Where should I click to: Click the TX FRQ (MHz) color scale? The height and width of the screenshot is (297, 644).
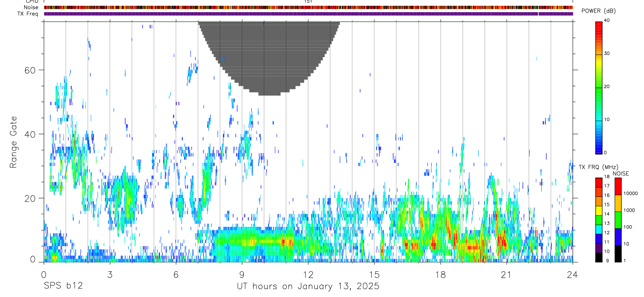pyautogui.click(x=599, y=219)
